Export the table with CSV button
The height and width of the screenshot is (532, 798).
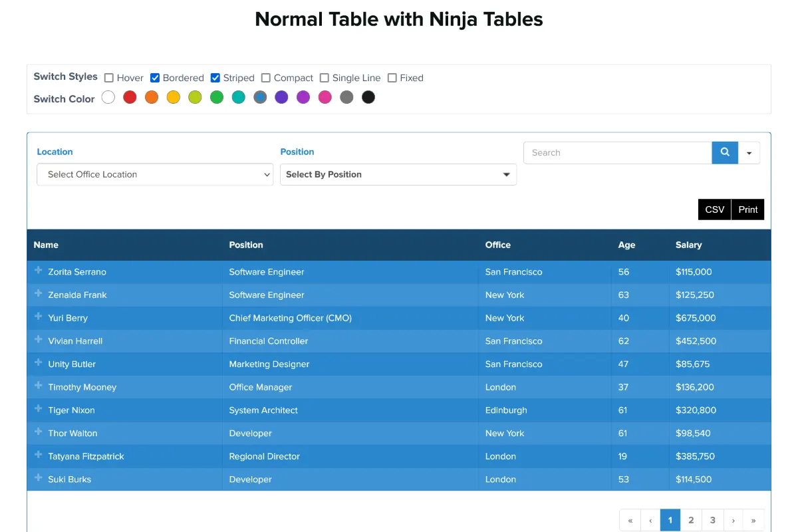click(714, 209)
